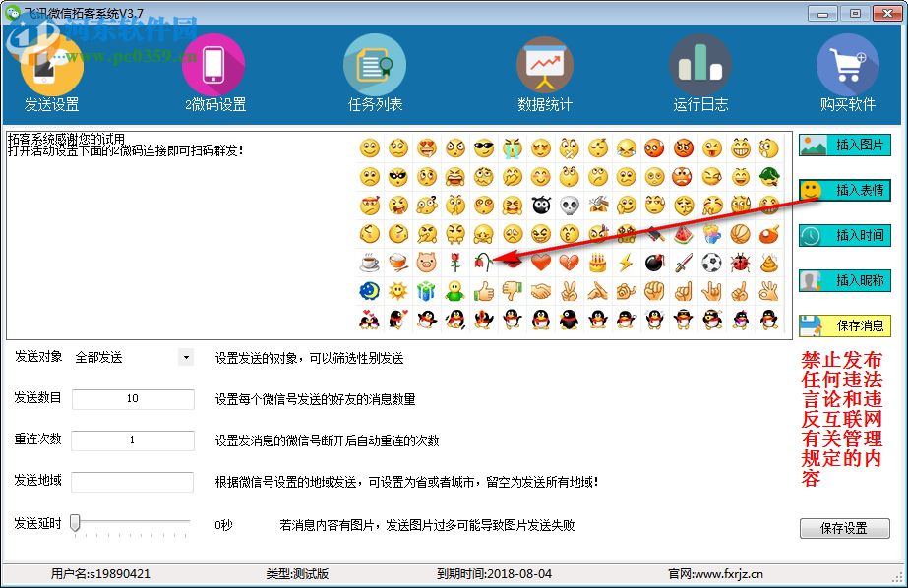Screen dimensions: 908x588
Task: Focus the 发送数目 input field
Action: 133,399
